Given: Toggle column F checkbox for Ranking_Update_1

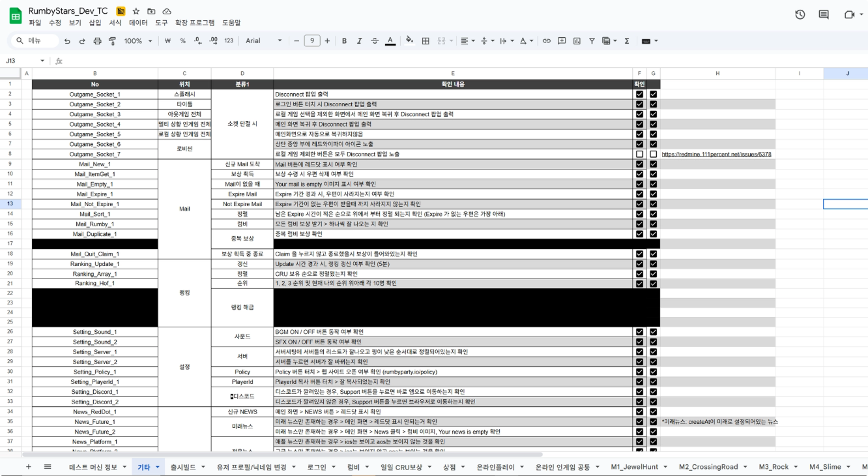Looking at the screenshot, I should [x=639, y=263].
